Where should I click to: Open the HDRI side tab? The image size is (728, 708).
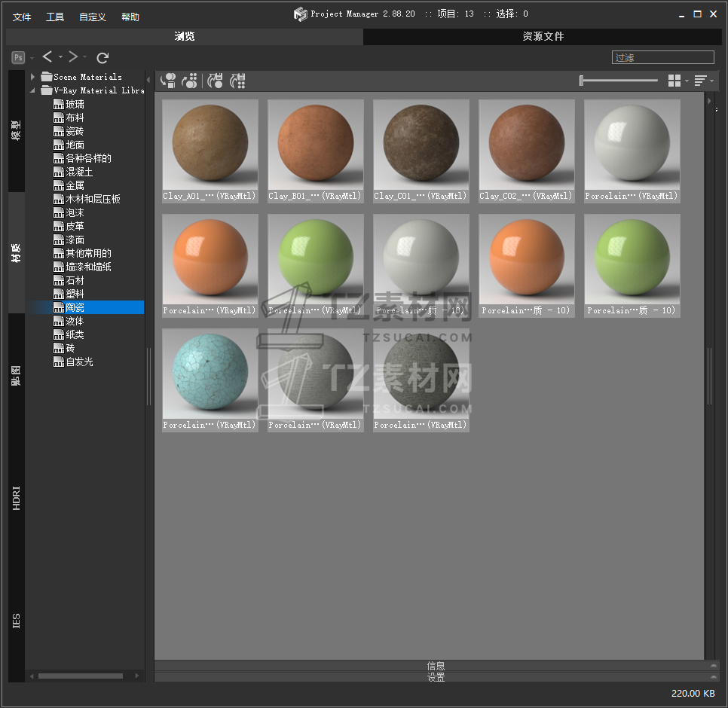click(17, 498)
